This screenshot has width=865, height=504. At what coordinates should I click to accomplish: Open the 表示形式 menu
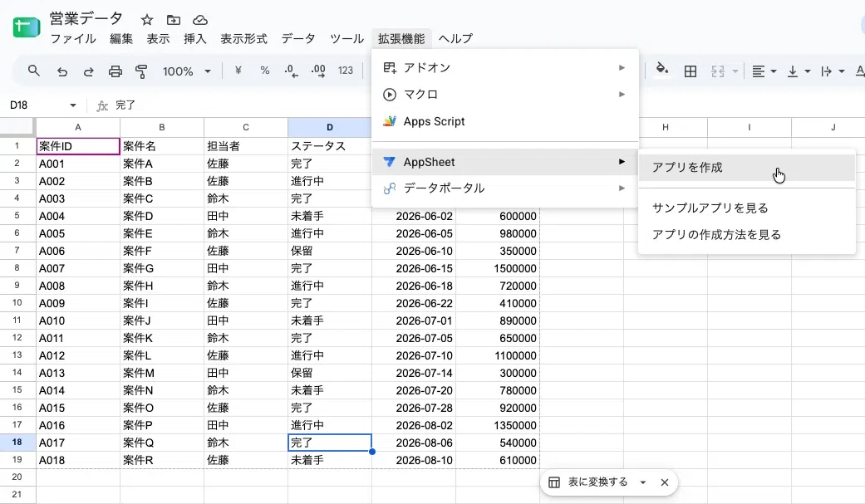pos(243,38)
